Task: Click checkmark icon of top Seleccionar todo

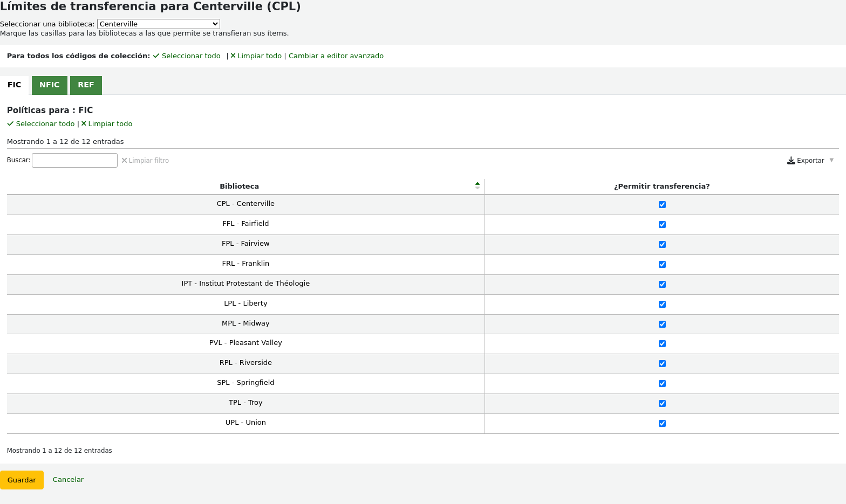Action: pyautogui.click(x=156, y=56)
